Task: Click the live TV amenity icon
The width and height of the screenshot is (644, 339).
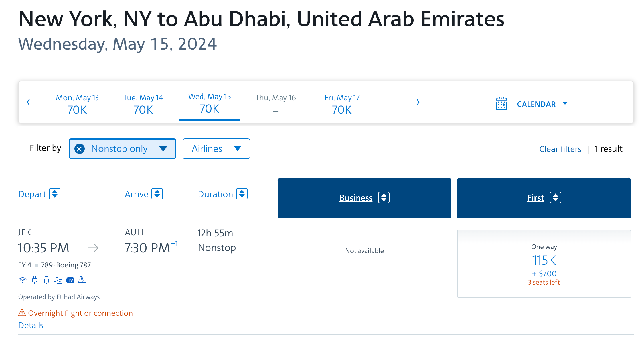Action: point(70,280)
